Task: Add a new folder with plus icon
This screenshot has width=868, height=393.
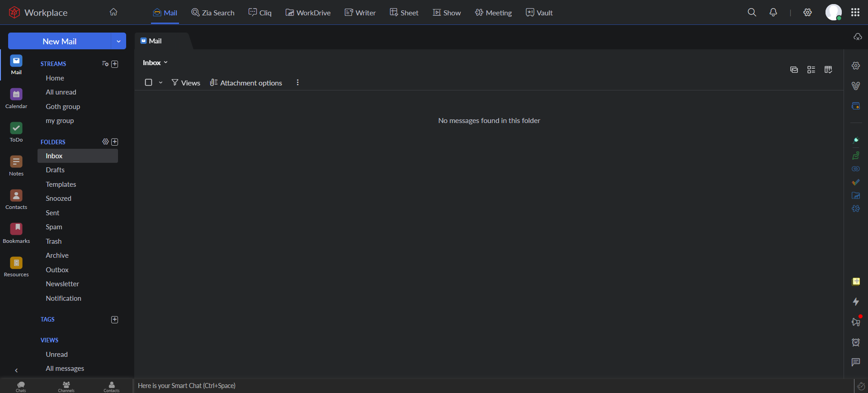Action: 115,142
